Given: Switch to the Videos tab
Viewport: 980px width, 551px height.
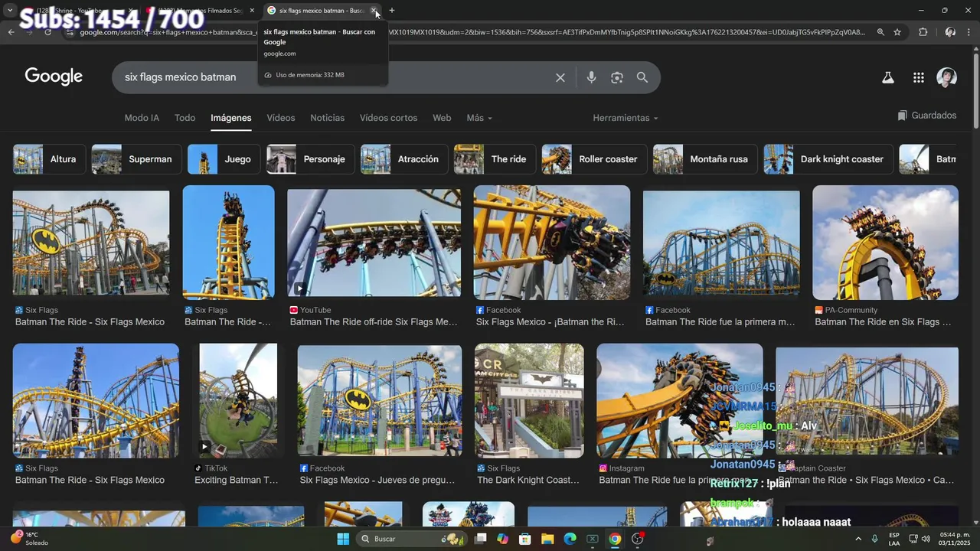Looking at the screenshot, I should 281,118.
